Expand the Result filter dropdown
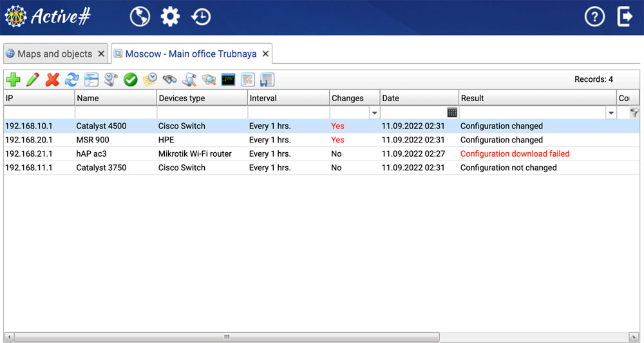644x343 pixels. click(611, 113)
